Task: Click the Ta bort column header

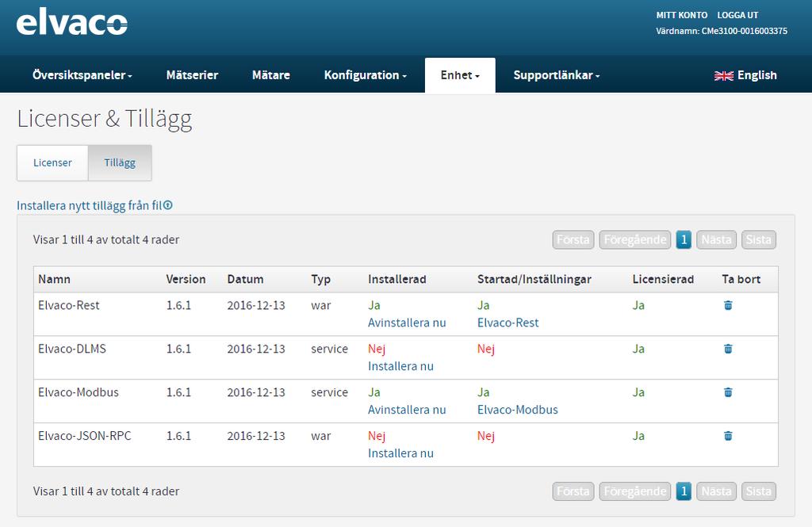Action: 741,279
